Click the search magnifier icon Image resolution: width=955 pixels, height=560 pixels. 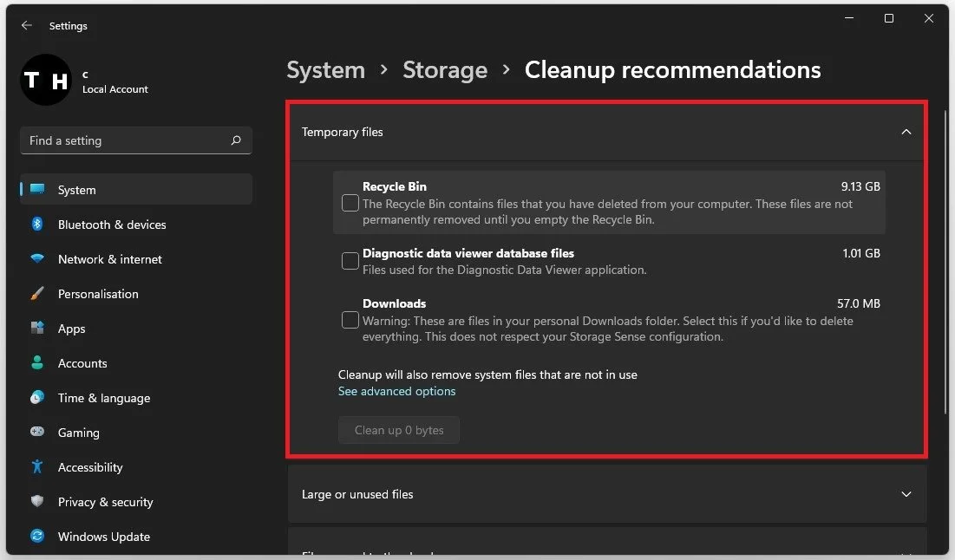point(236,140)
